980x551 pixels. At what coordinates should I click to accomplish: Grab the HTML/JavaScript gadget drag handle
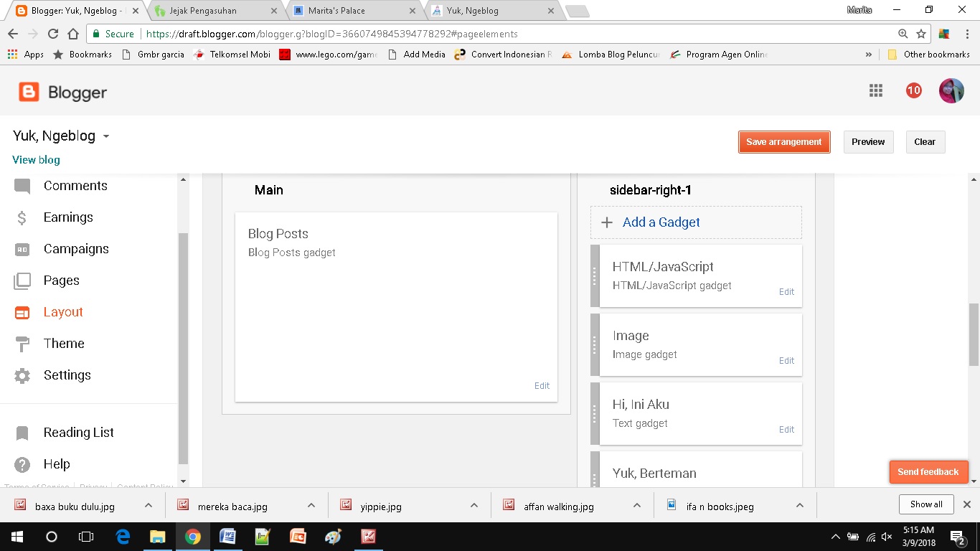595,276
